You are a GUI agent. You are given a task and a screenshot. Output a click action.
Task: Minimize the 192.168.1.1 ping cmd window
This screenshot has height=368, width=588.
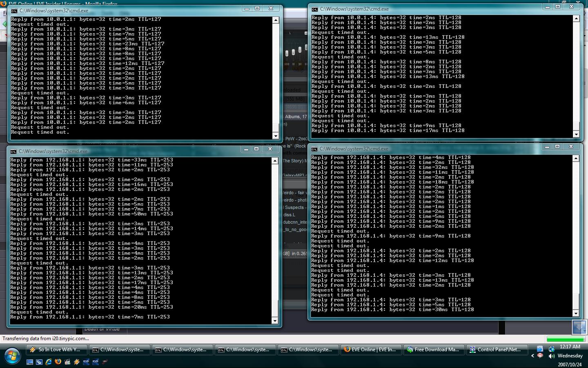[246, 149]
